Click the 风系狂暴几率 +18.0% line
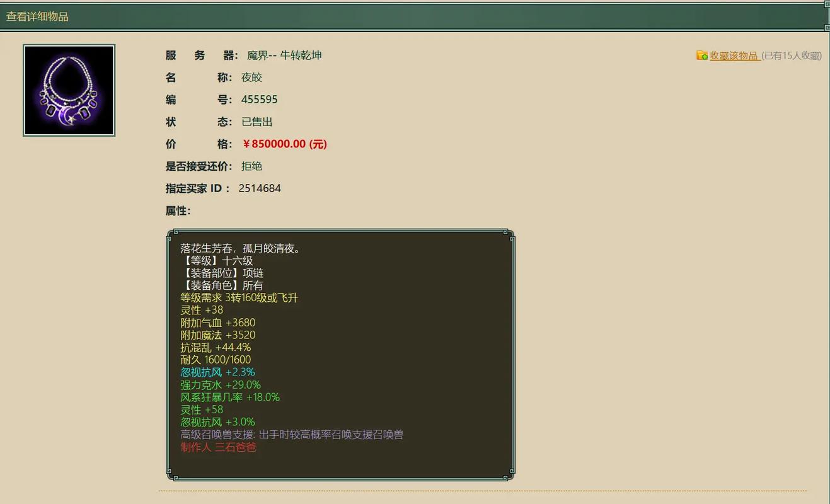This screenshot has width=830, height=504. 229,397
